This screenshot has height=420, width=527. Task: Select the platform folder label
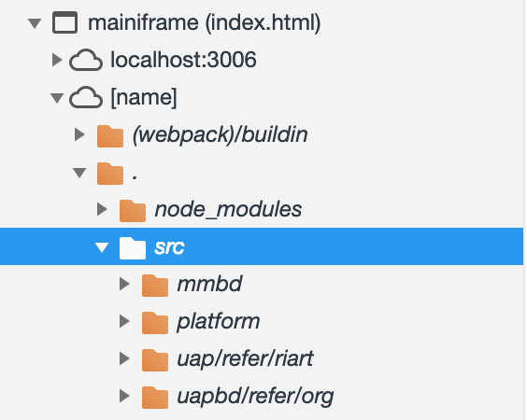(219, 321)
